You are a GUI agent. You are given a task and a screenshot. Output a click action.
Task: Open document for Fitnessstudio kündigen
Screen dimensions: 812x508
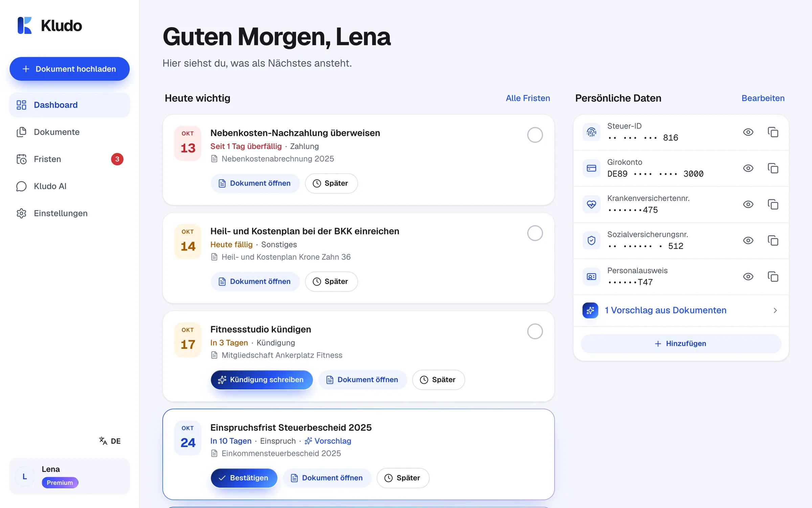point(362,380)
